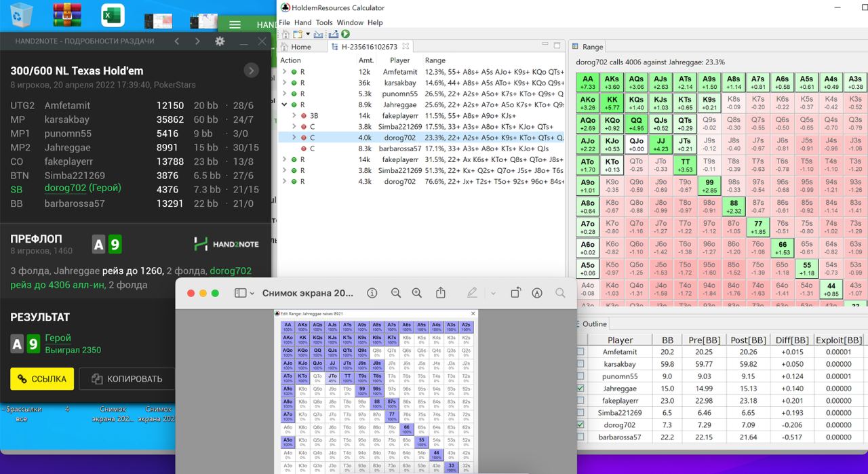Image resolution: width=868 pixels, height=474 pixels.
Task: Open the Recycle Bin desktop icon
Action: pos(22,16)
